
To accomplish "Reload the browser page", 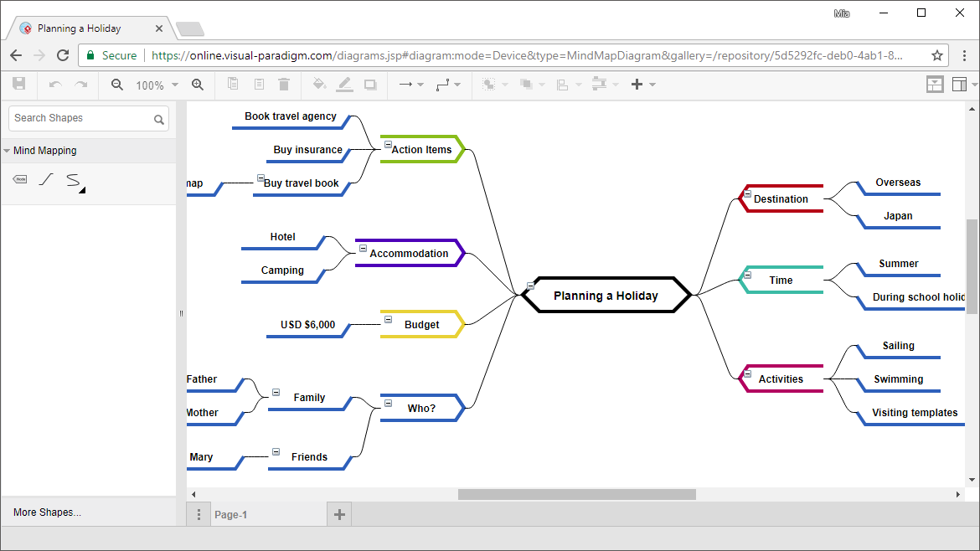I will tap(63, 55).
